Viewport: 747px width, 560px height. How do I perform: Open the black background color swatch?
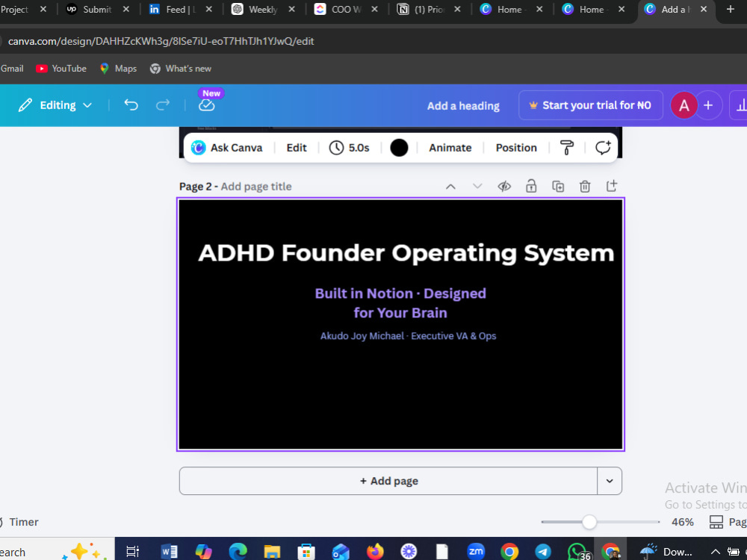[399, 148]
